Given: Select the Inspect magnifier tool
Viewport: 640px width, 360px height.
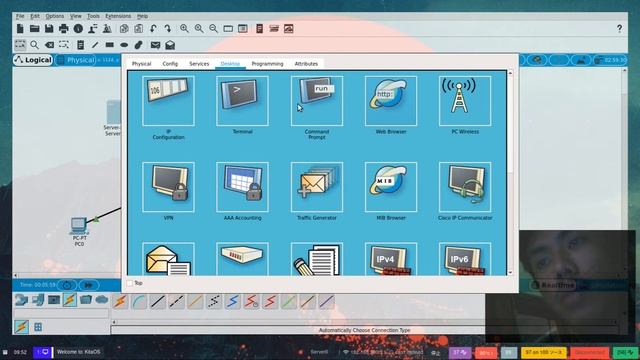Looking at the screenshot, I should [x=35, y=45].
